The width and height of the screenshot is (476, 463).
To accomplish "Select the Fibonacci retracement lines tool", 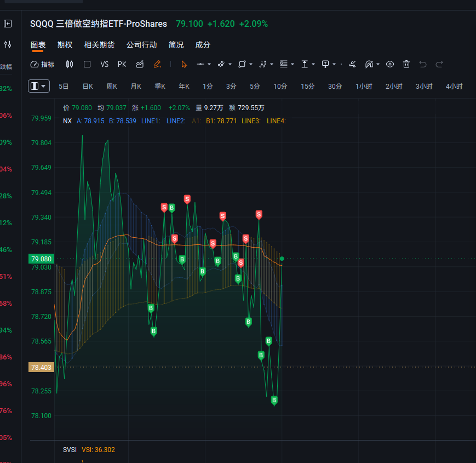I will coord(284,64).
